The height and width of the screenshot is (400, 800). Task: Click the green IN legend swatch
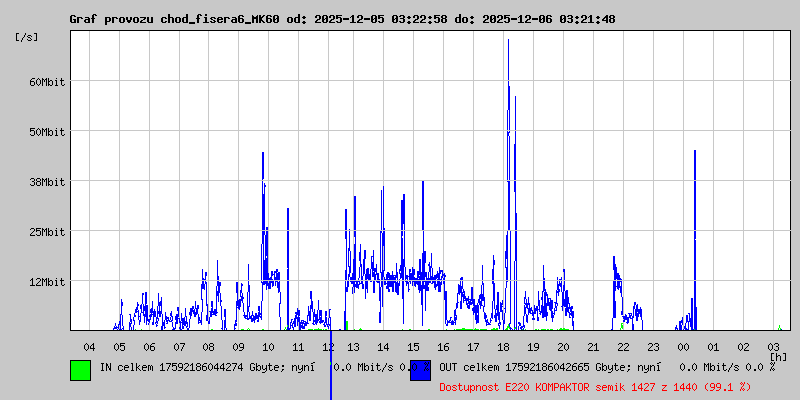tap(80, 370)
